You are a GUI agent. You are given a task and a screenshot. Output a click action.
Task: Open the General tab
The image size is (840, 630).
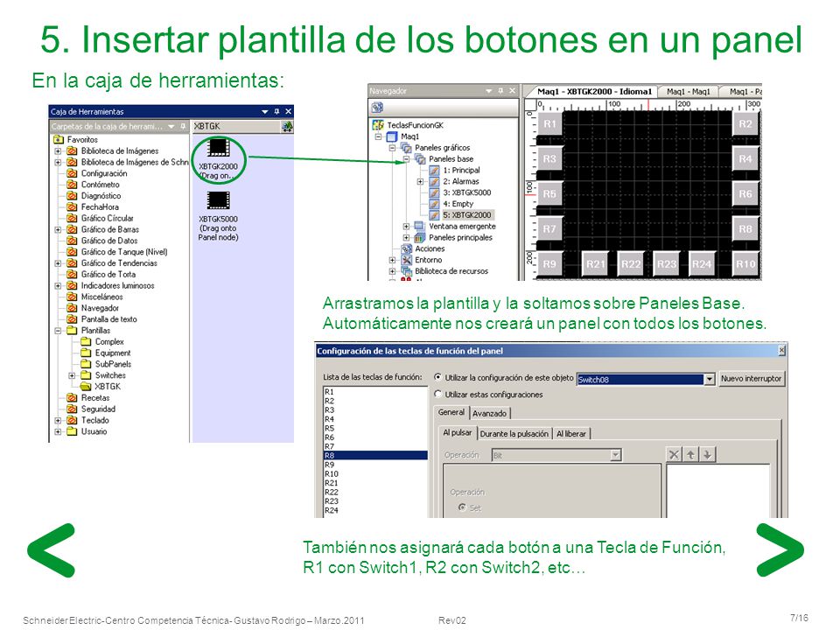pos(451,412)
